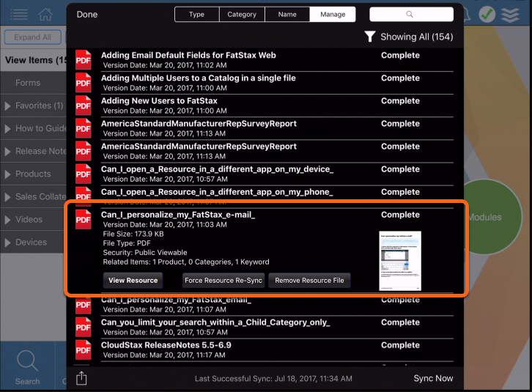Viewport: 532px width, 392px height.
Task: Click Done to close the resource list
Action: pos(87,14)
